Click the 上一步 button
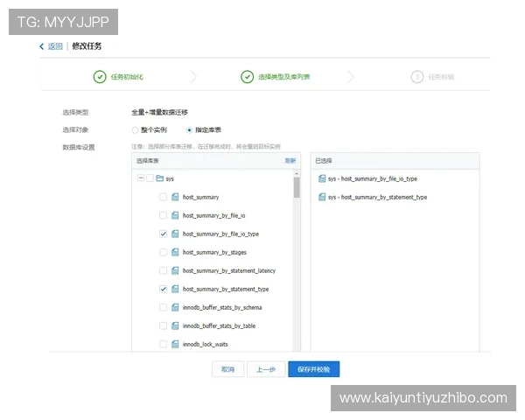The width and height of the screenshot is (525, 420). click(265, 370)
